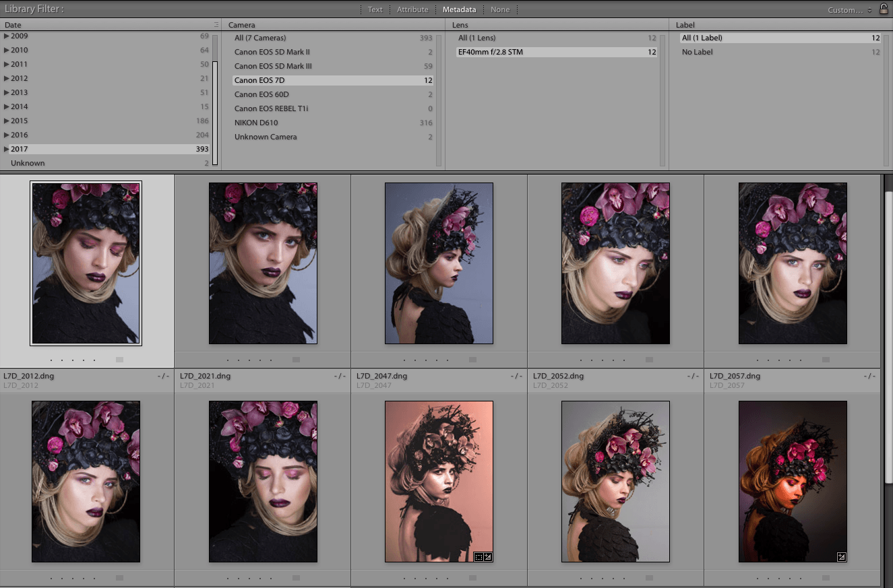The image size is (893, 588).
Task: Expand the 2010 date group
Action: [x=7, y=50]
